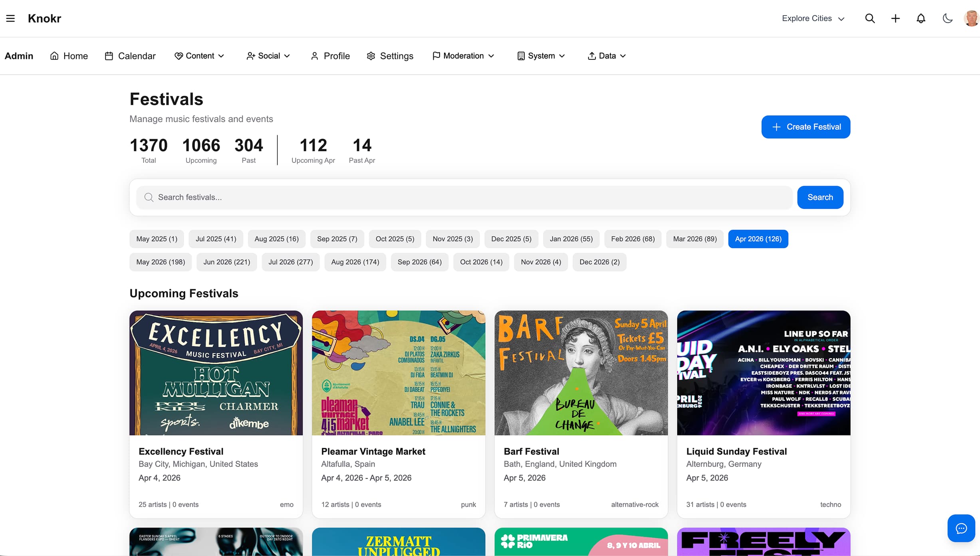Viewport: 980px width, 556px height.
Task: Open the search from the top bar
Action: (x=870, y=18)
